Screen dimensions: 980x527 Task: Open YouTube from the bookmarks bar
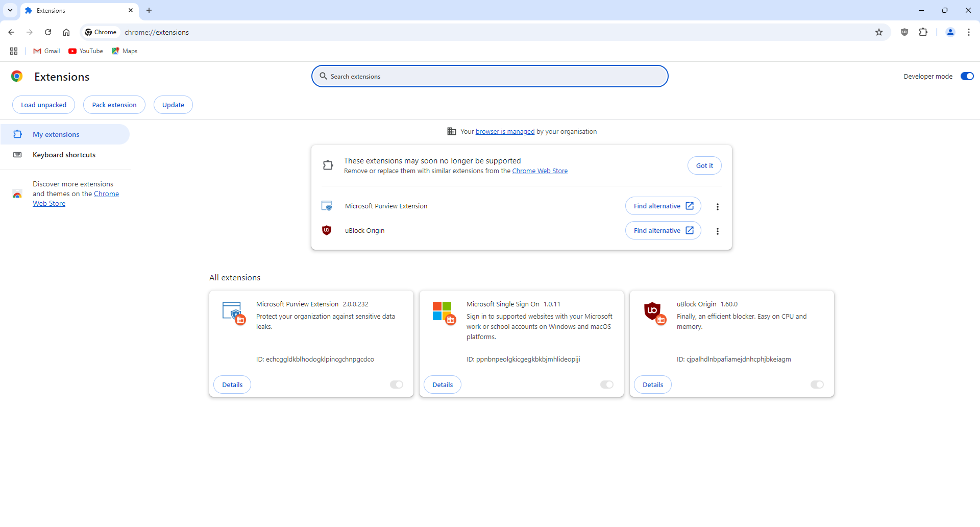[85, 51]
